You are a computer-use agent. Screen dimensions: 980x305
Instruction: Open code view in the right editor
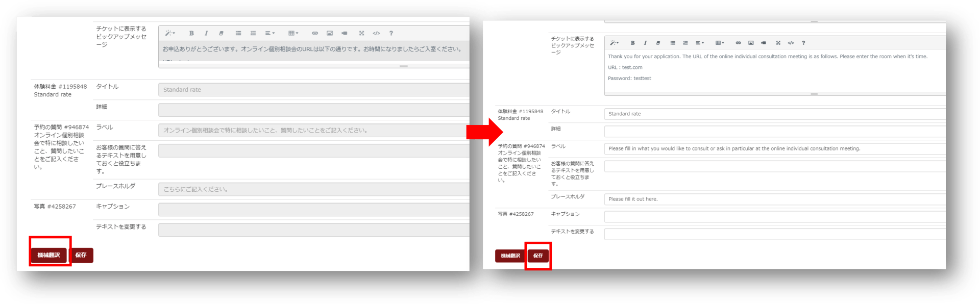[791, 43]
